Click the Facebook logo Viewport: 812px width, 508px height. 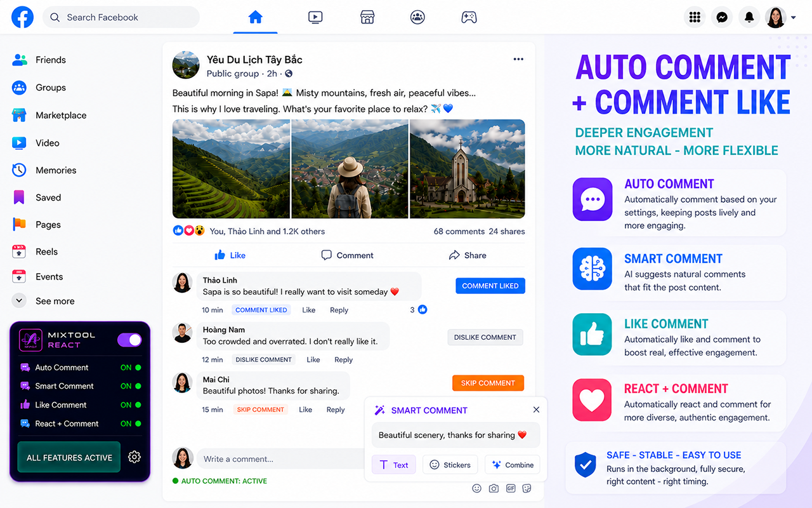[23, 17]
